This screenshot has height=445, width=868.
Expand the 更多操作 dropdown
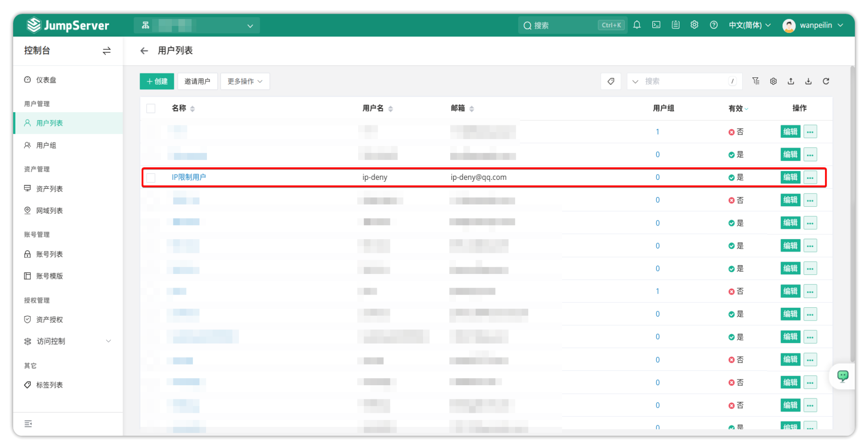pos(245,81)
